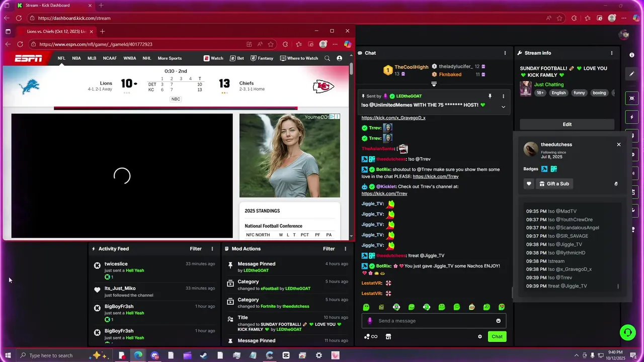The width and height of the screenshot is (644, 362).
Task: Click the Send a message input field
Action: point(434,321)
